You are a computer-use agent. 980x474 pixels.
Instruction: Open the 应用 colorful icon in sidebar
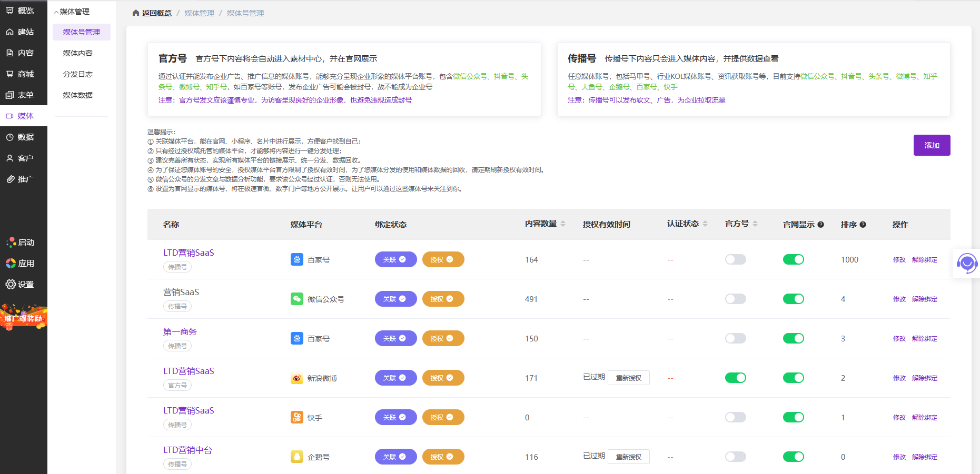tap(11, 263)
